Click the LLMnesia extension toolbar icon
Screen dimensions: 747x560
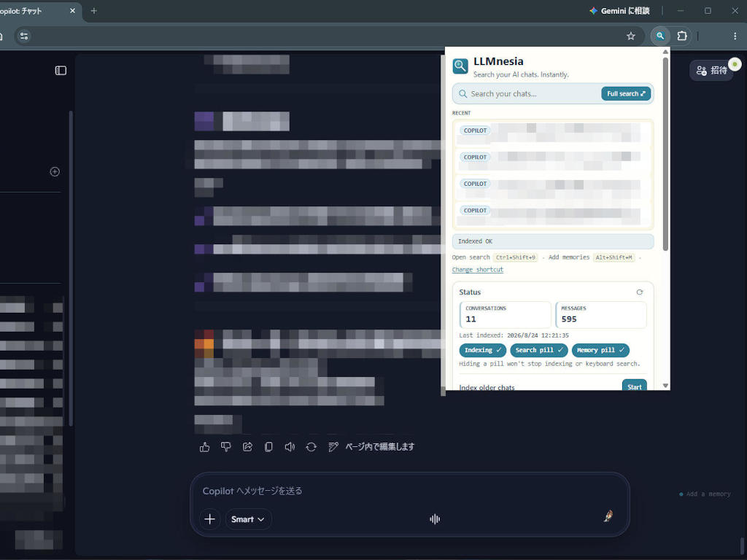point(659,36)
